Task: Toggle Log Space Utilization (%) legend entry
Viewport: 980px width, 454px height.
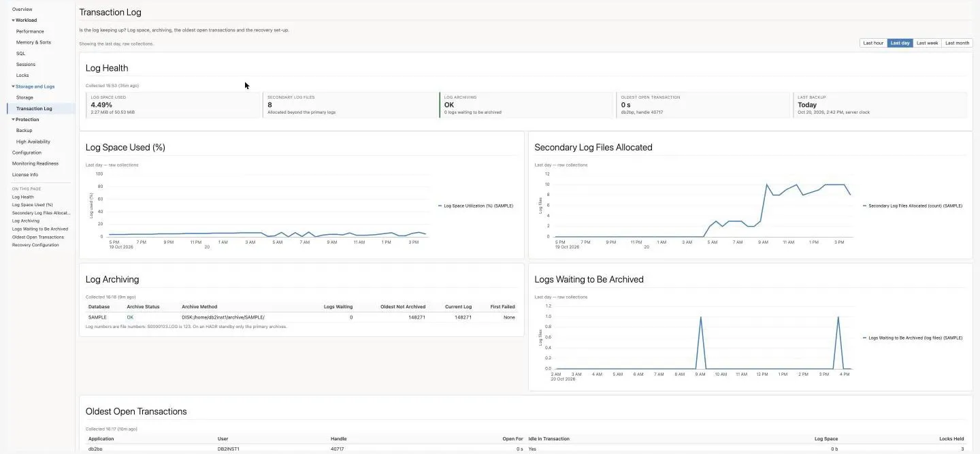Action: 475,206
